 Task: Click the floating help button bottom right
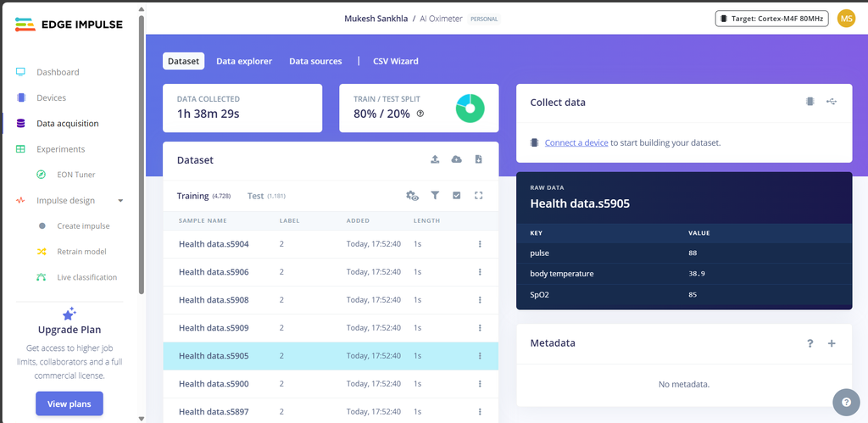[x=847, y=403]
